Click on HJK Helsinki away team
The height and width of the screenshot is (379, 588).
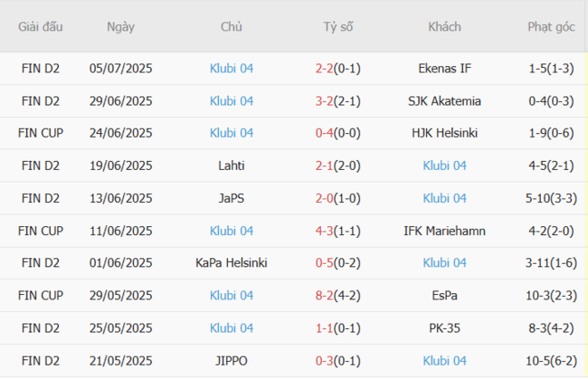click(444, 133)
